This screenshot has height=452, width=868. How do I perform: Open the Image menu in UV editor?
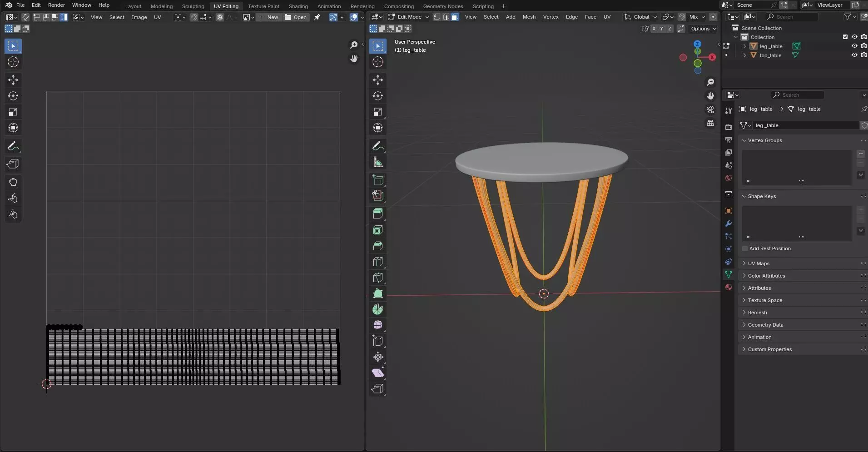[x=139, y=17]
